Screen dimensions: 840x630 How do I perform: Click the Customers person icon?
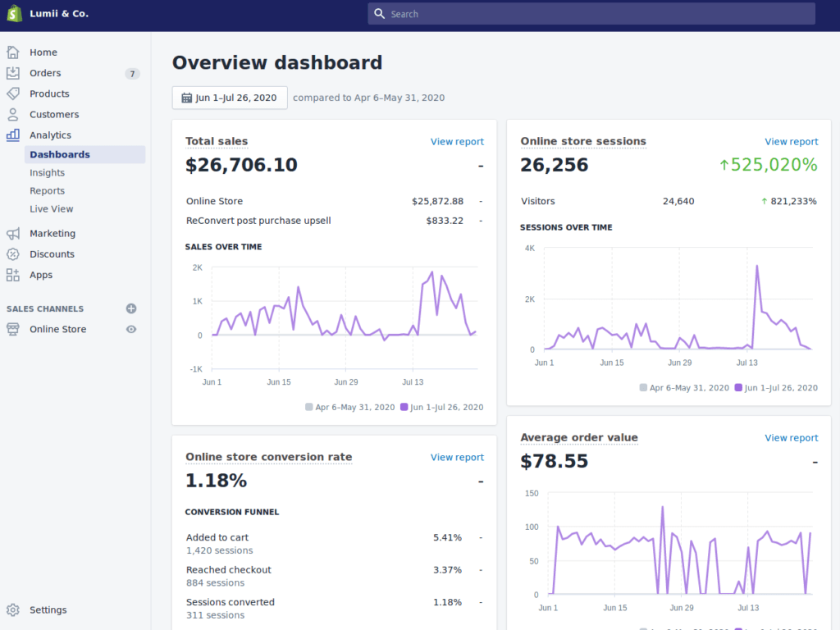pos(13,115)
